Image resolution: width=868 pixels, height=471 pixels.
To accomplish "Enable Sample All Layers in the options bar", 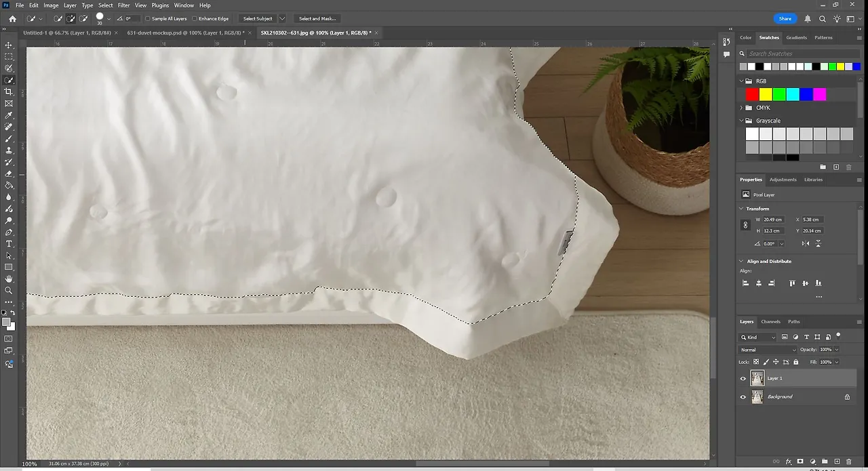I will click(146, 18).
